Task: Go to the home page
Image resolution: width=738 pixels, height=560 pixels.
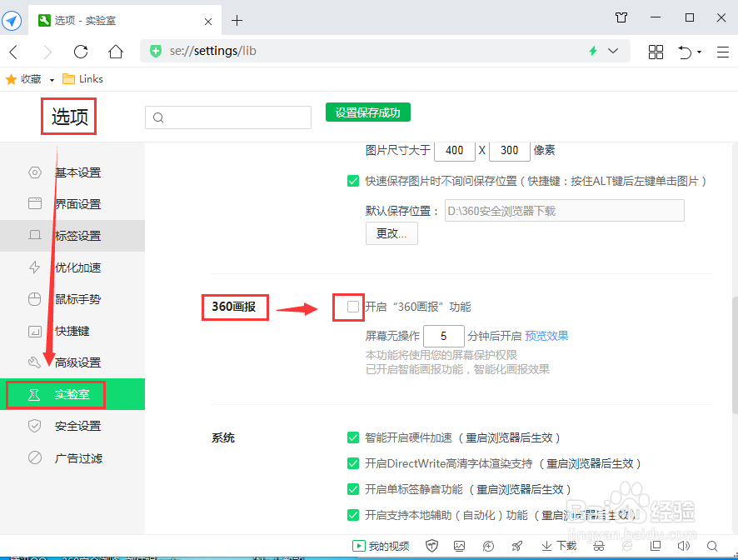Action: [x=115, y=52]
